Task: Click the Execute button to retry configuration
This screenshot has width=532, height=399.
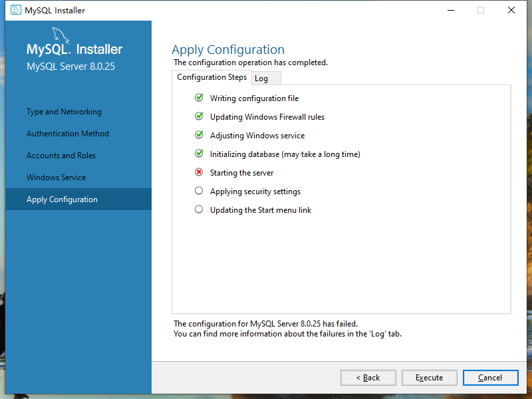Action: click(x=429, y=377)
